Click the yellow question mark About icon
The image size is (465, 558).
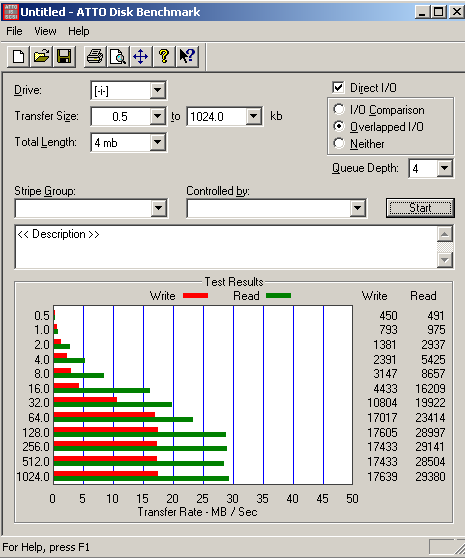tap(164, 56)
